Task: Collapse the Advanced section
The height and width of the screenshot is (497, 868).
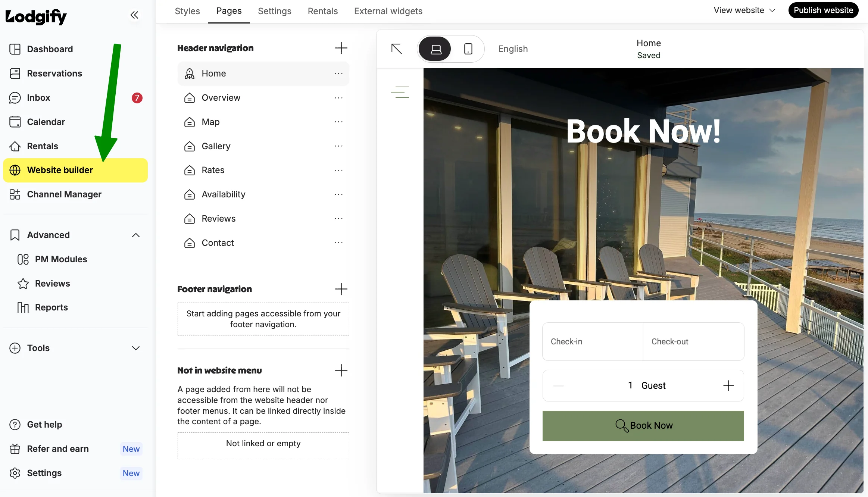Action: coord(135,235)
